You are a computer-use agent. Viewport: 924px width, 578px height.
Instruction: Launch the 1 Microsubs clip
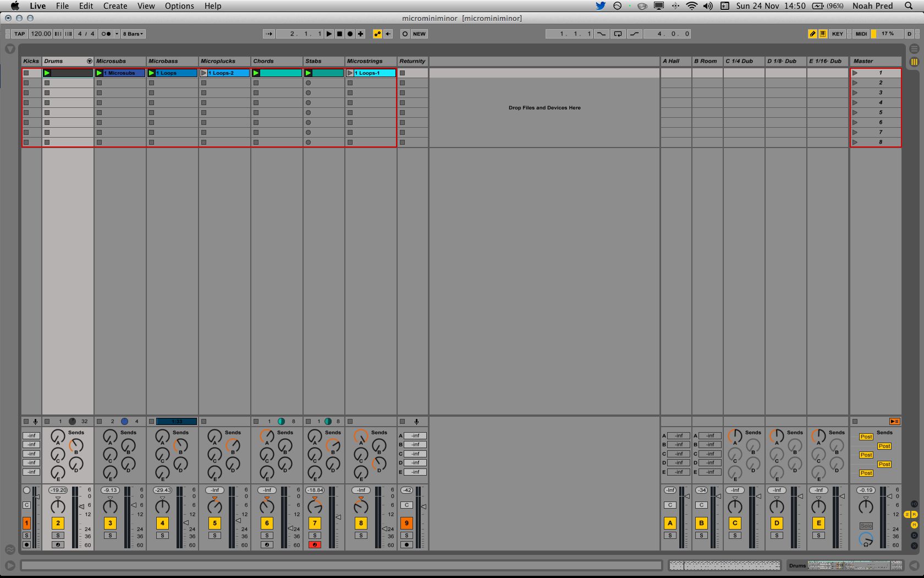tap(99, 73)
